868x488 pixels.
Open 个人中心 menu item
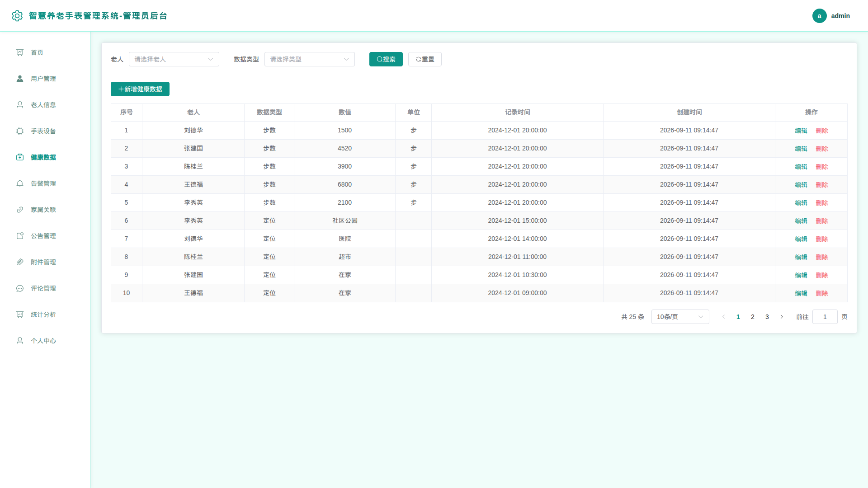point(45,341)
